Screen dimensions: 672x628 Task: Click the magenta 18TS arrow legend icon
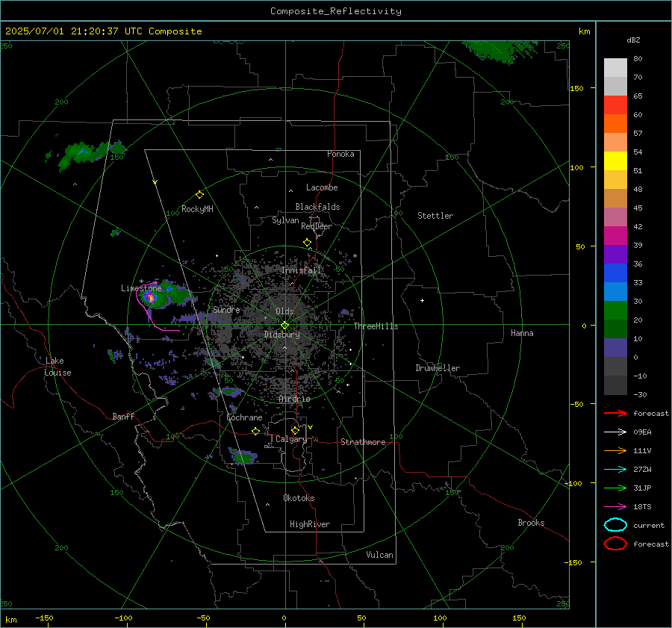pos(615,507)
